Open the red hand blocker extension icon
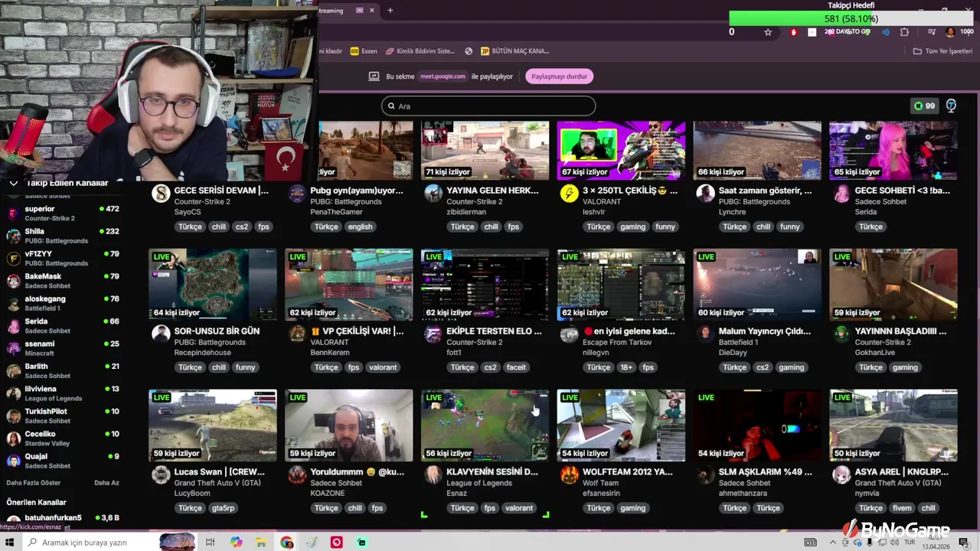The image size is (980, 551). click(793, 32)
